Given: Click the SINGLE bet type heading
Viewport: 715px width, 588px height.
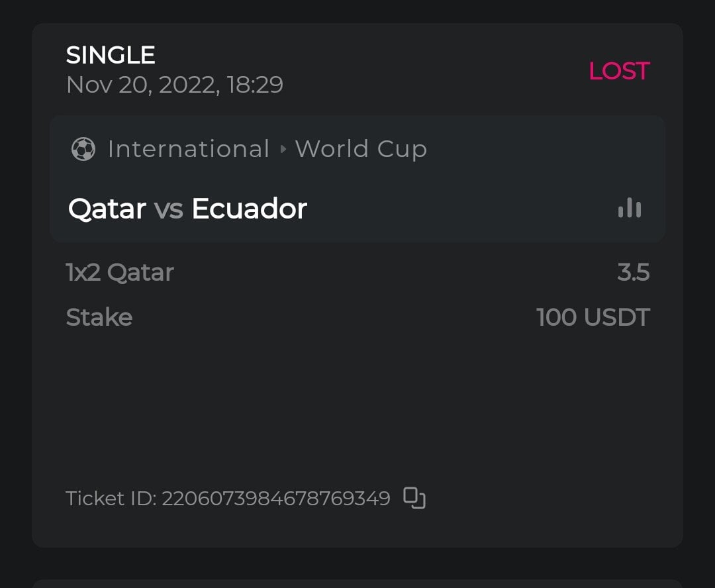Looking at the screenshot, I should 111,55.
